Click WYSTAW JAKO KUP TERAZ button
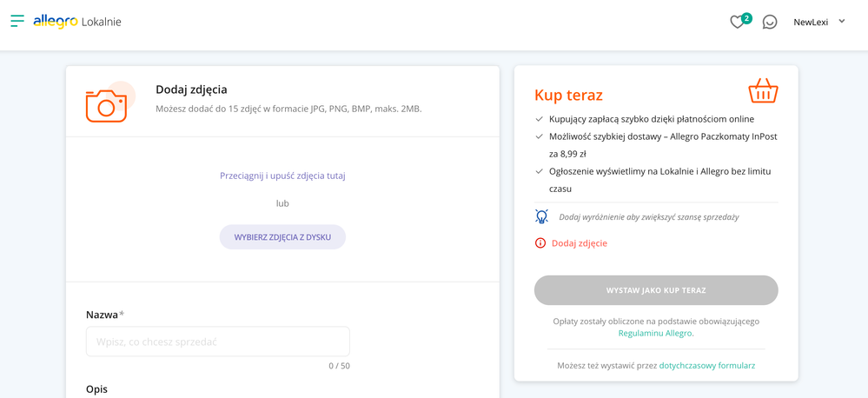Viewport: 868px width, 398px height. 656,290
